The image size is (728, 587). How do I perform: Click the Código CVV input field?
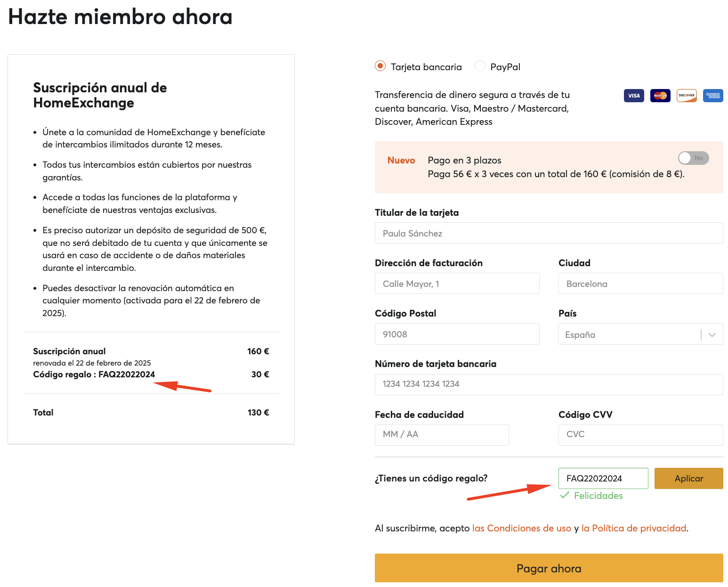click(x=640, y=435)
